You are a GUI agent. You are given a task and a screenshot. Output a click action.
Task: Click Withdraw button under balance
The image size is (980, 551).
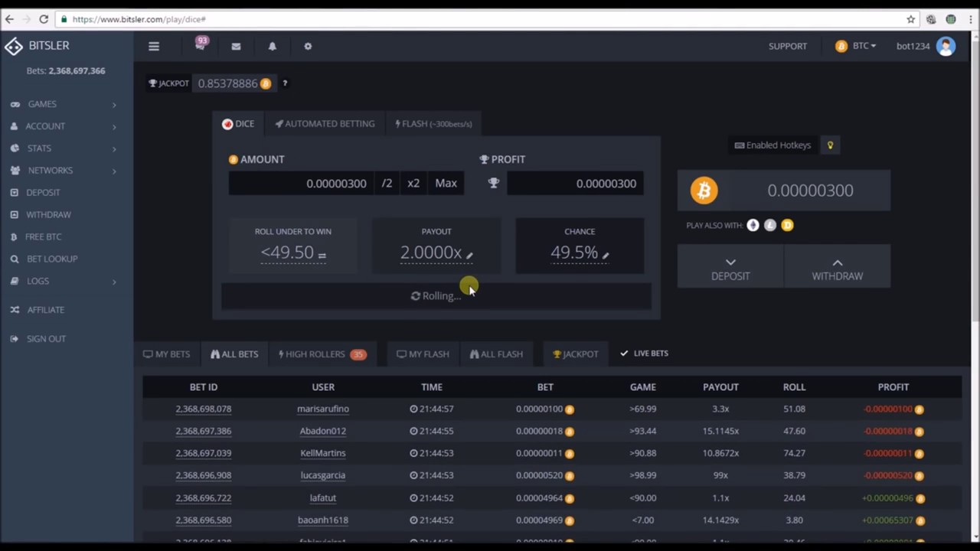(837, 268)
